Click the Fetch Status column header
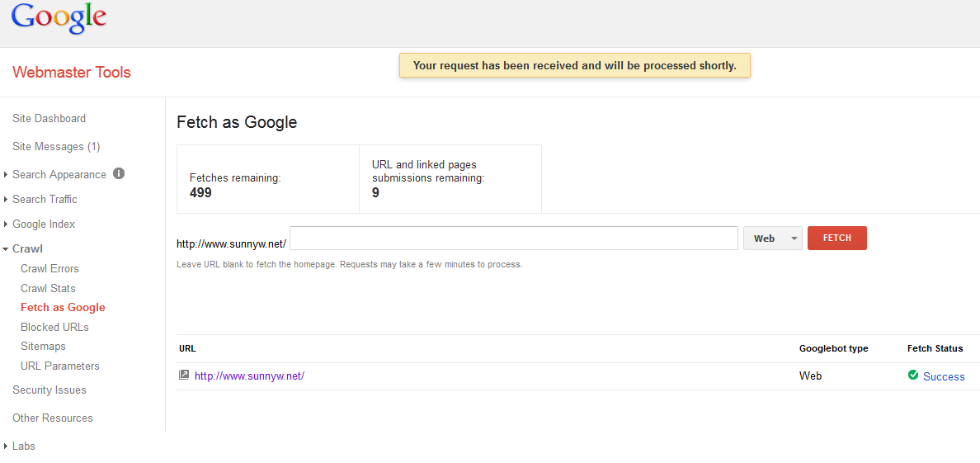 pos(935,348)
